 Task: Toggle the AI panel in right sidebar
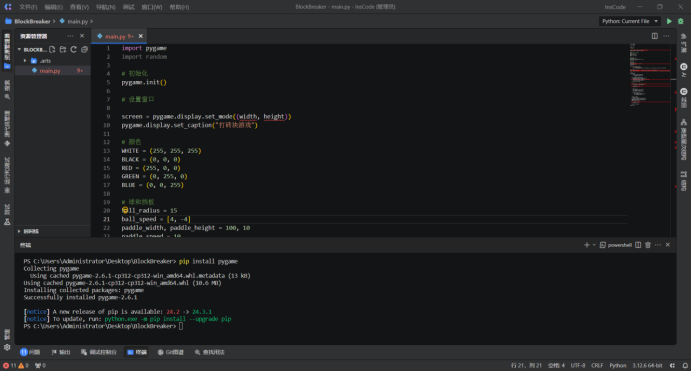(x=684, y=70)
